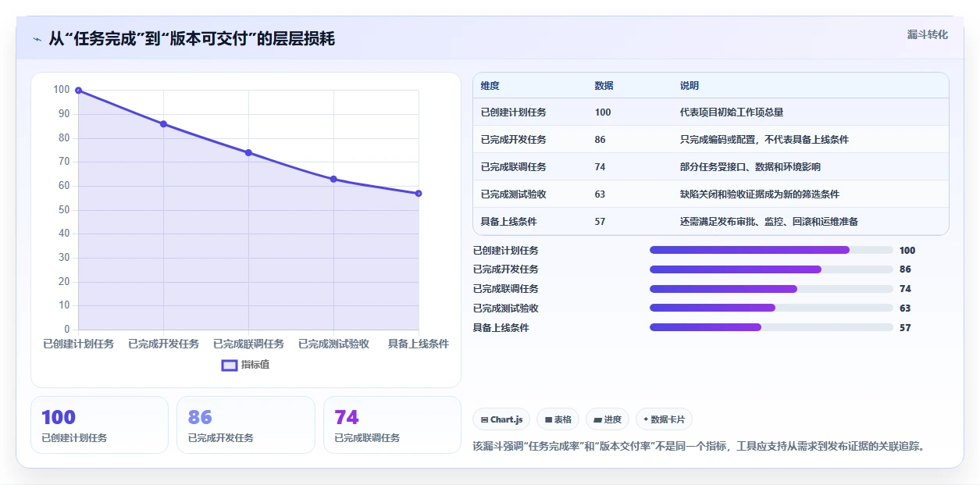Open the 74 已完成联调任务 data card
Viewport: 980px width, 485px height.
392,425
